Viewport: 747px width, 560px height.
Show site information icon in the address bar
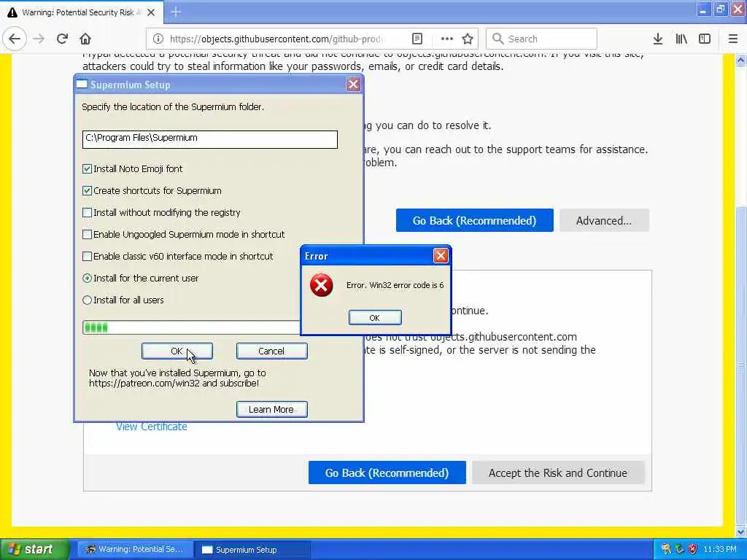(x=158, y=39)
